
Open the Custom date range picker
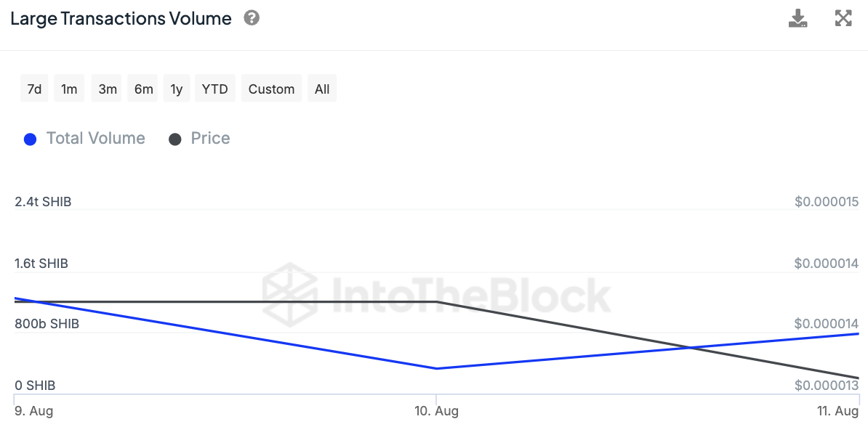(x=271, y=89)
